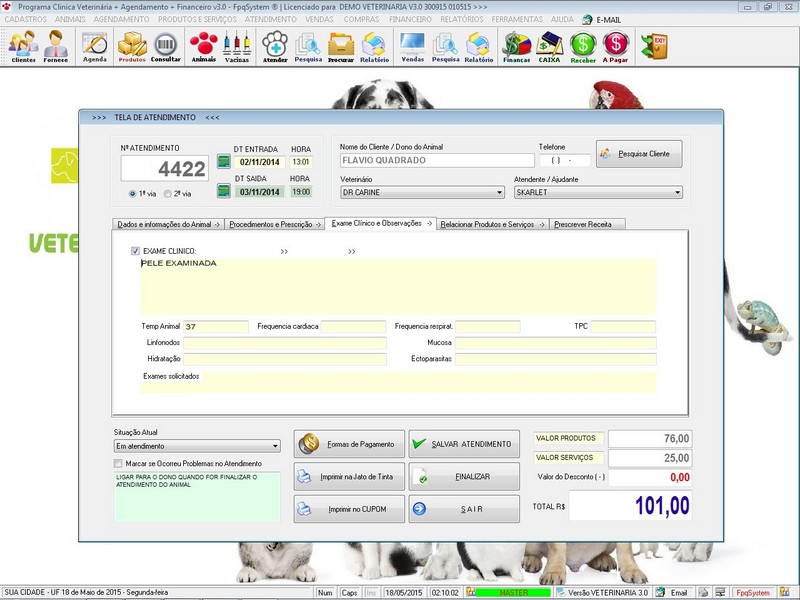The width and height of the screenshot is (800, 600).
Task: Open E-MAIL in the menu bar
Action: click(x=602, y=19)
